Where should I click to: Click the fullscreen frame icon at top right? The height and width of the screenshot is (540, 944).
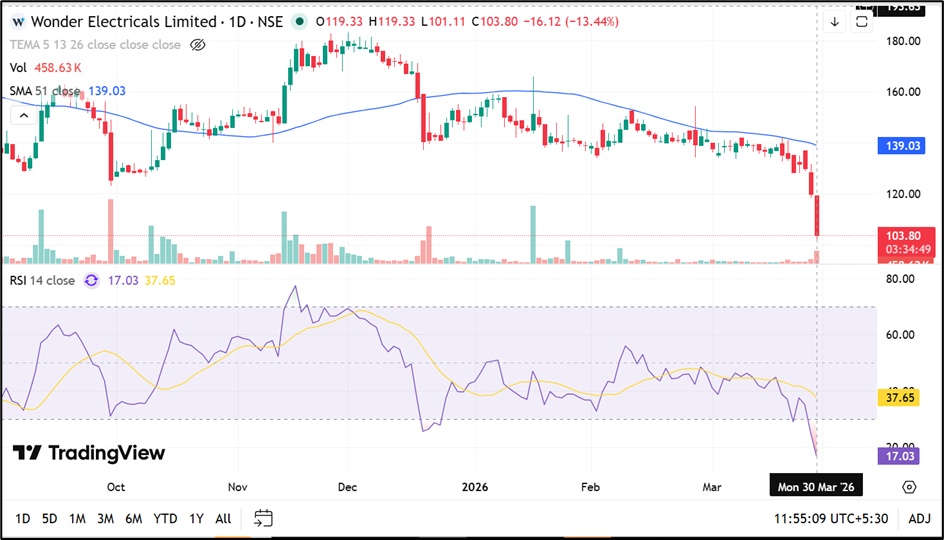[863, 22]
